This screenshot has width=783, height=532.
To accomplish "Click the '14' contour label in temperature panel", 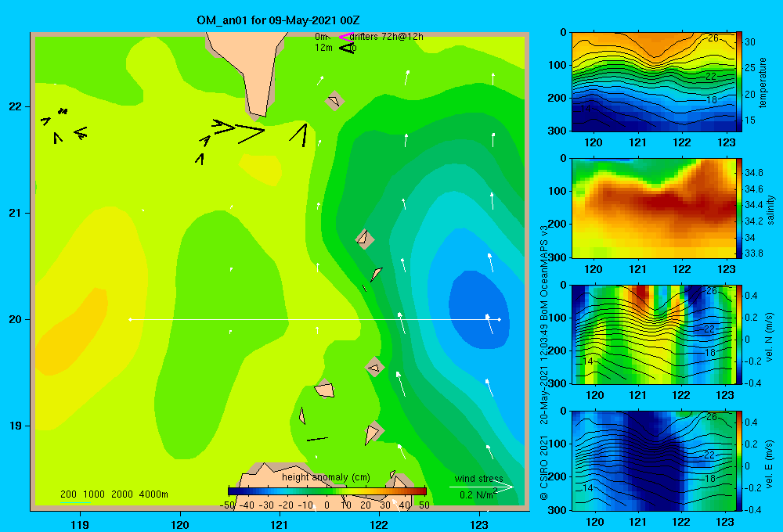I will point(586,108).
